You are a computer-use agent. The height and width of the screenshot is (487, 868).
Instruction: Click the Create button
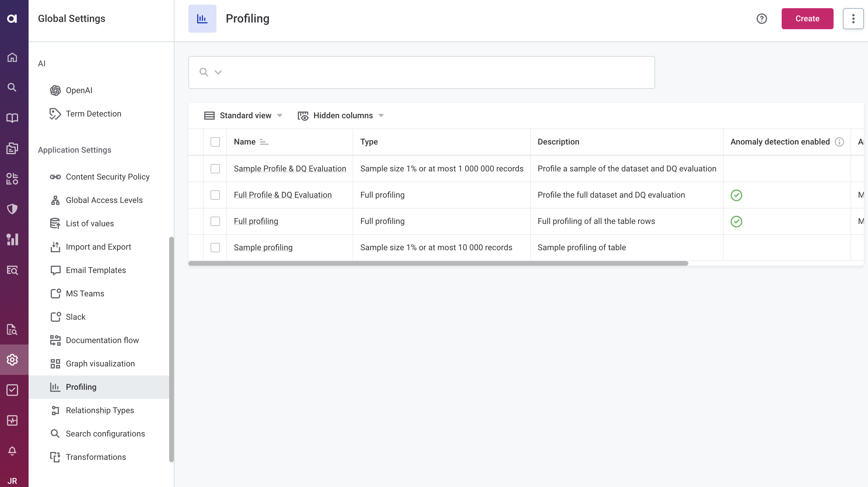pos(807,19)
